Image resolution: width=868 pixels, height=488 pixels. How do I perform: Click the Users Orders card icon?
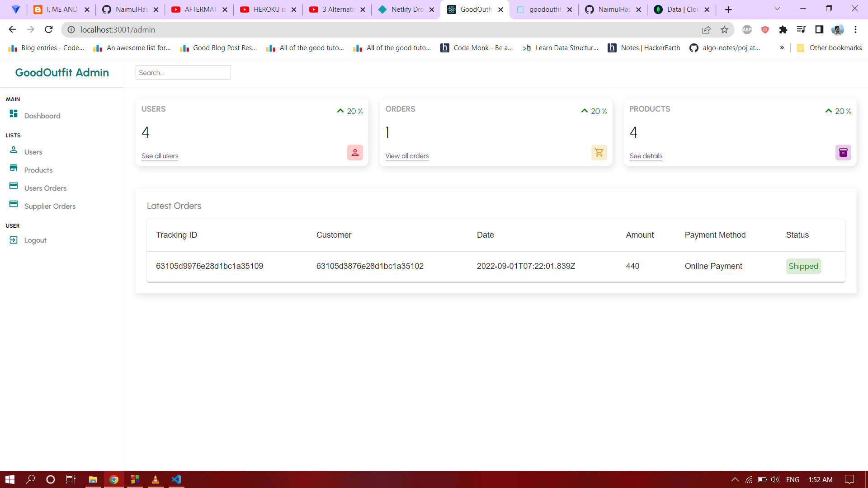14,186
